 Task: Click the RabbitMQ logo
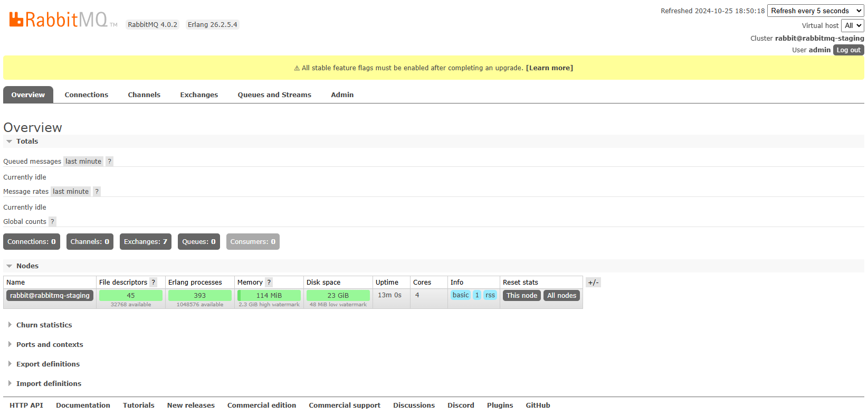[63, 20]
